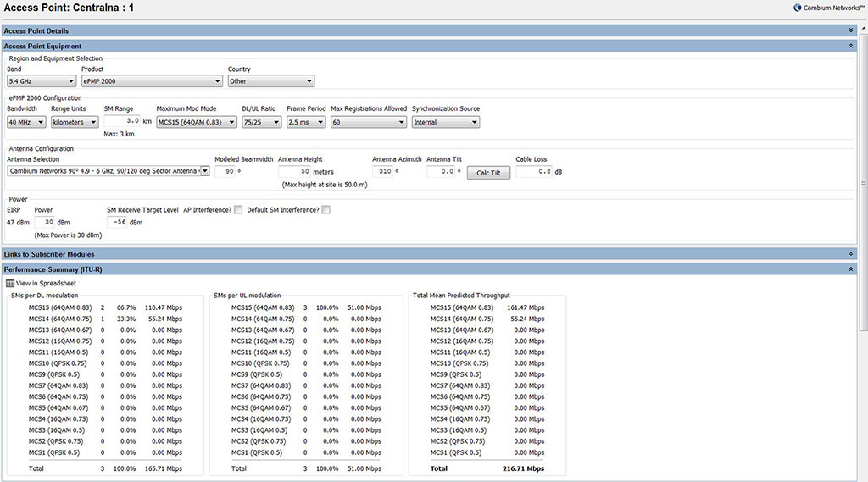Viewport: 868px width, 482px height.
Task: Click the 110.47 Mbps DL value
Action: [164, 307]
